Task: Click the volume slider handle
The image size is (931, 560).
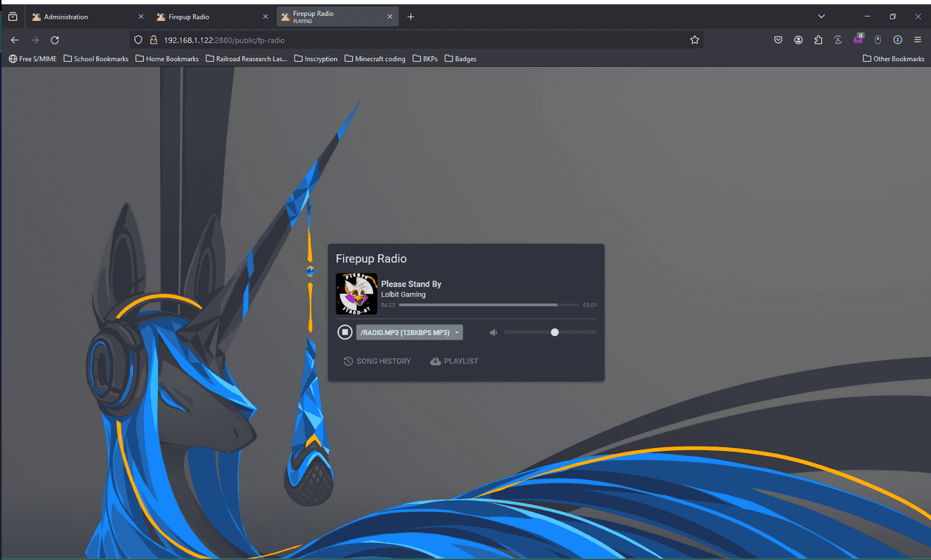Action: tap(555, 332)
